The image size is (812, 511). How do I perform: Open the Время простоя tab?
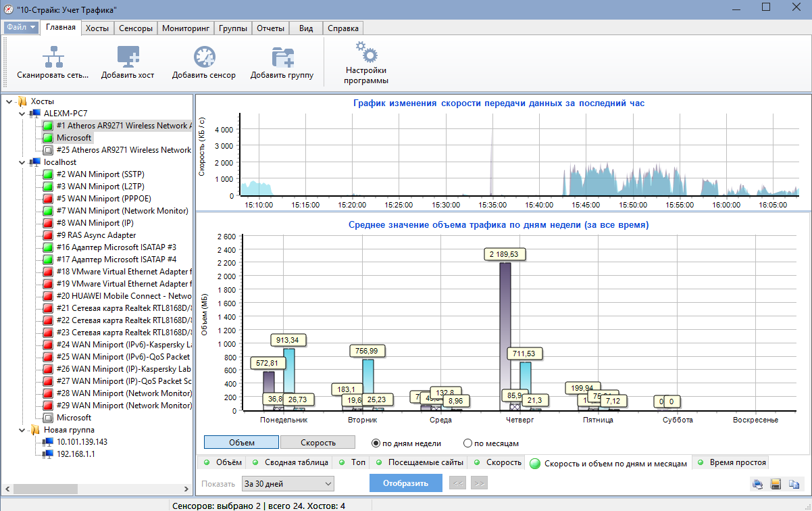pos(732,462)
